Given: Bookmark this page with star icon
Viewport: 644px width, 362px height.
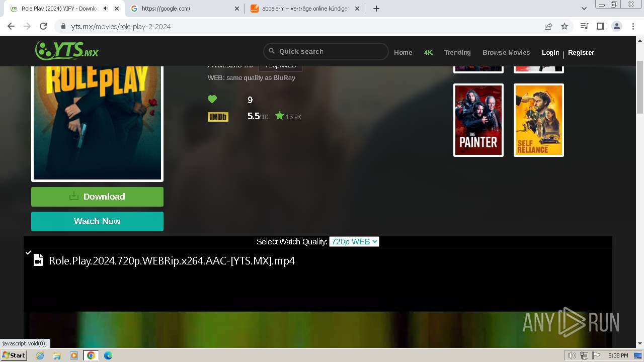Looking at the screenshot, I should click(x=565, y=27).
